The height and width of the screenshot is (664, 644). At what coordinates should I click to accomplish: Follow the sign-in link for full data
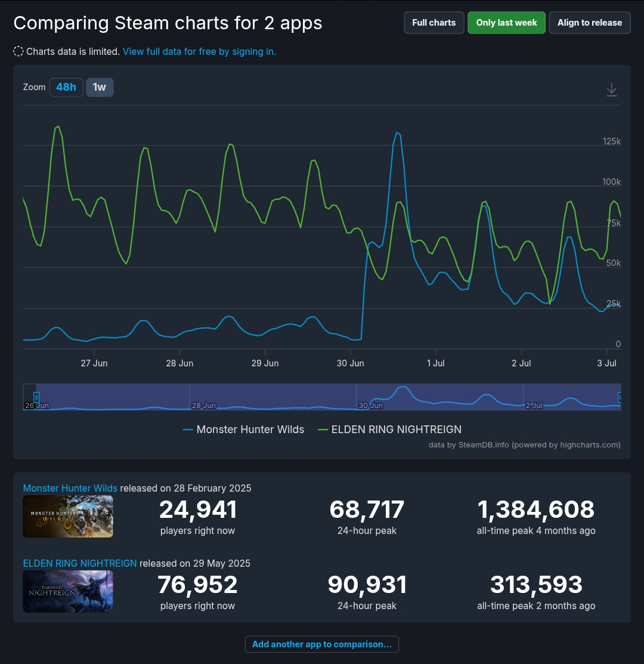[x=199, y=52]
